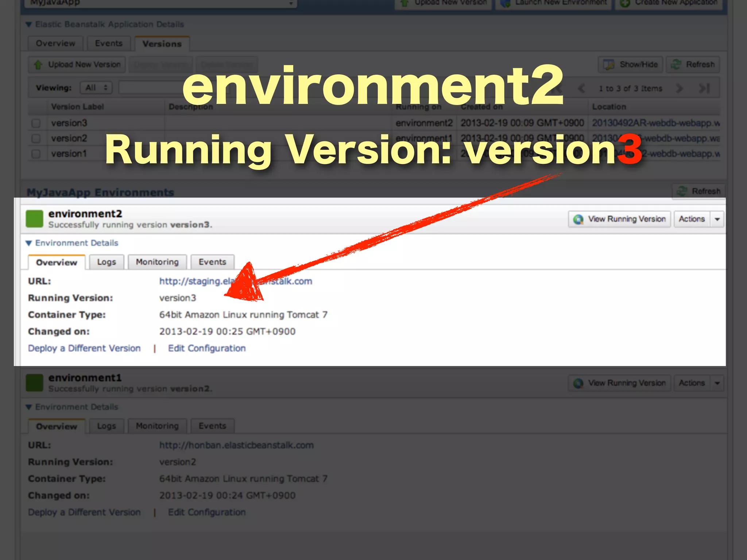Click Edit Configuration for environment2

pos(207,348)
